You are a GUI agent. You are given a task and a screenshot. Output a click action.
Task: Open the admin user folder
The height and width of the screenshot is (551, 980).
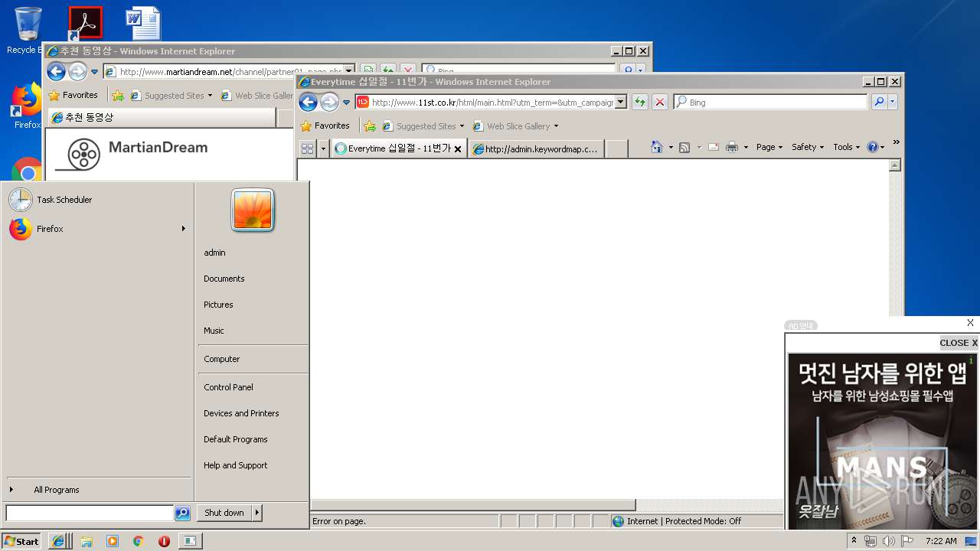coord(214,253)
